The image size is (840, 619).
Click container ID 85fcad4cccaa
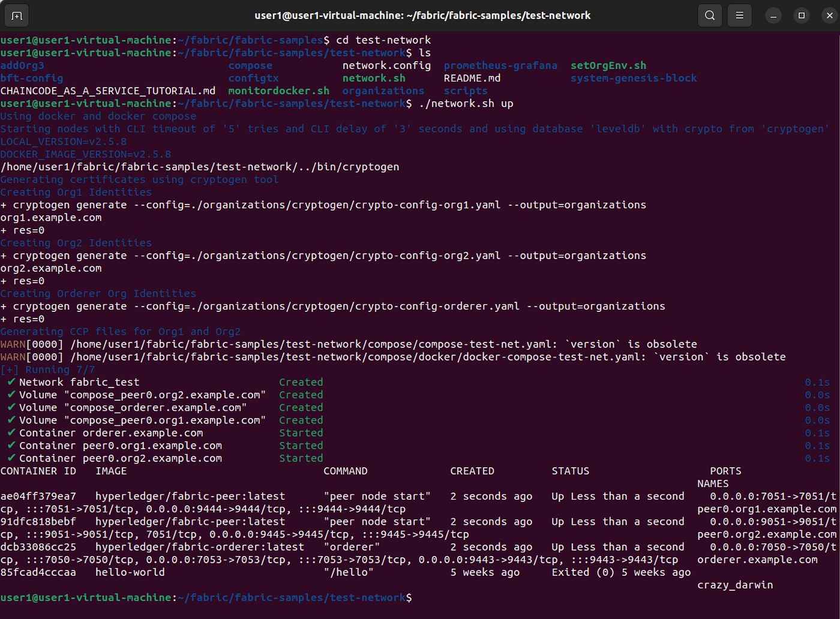[38, 572]
